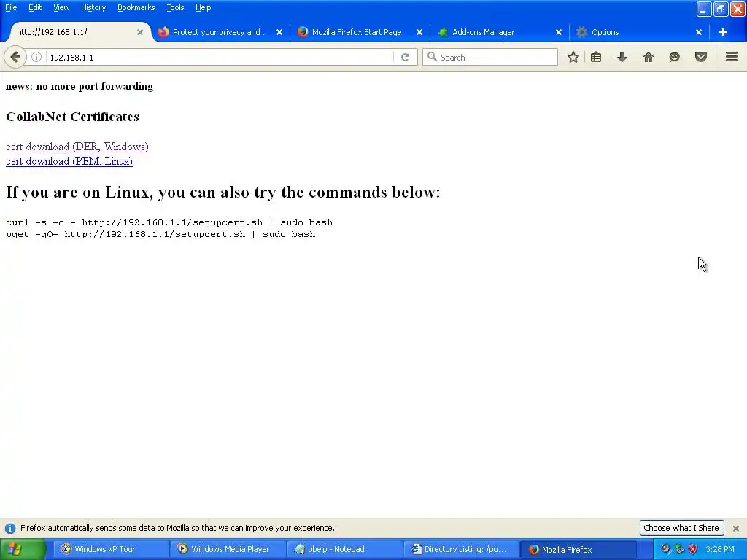The height and width of the screenshot is (560, 747).
Task: Go back using the back arrow button
Action: (x=15, y=57)
